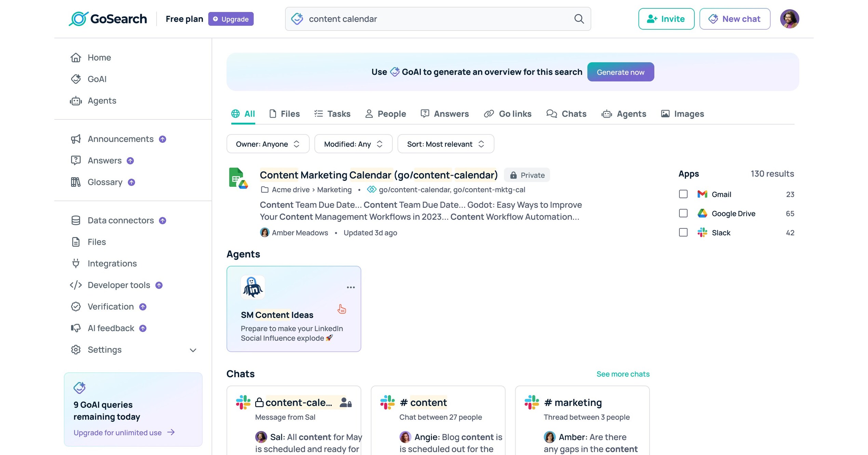This screenshot has width=868, height=455.
Task: Click the Data connectors database icon
Action: (76, 220)
